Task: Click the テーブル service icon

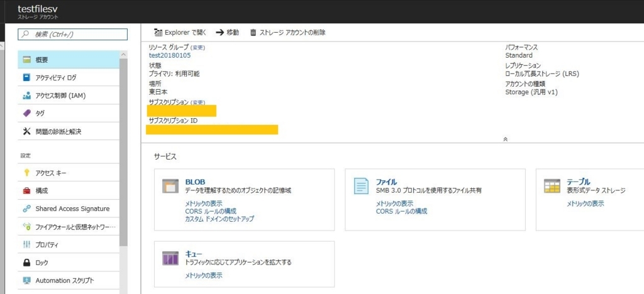Action: [x=552, y=186]
